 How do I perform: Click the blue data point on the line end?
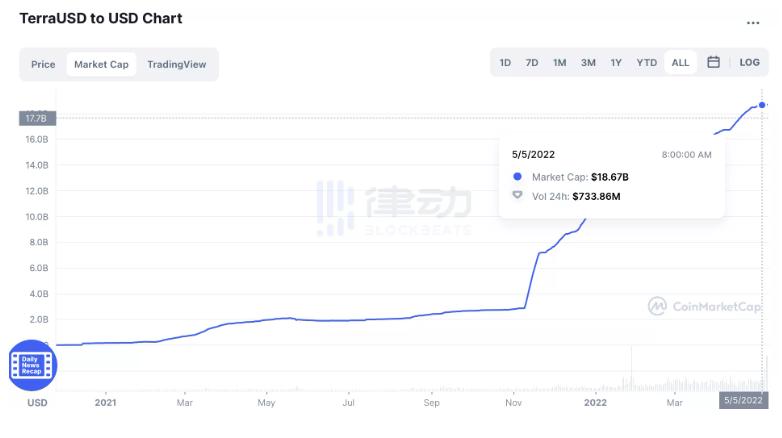pos(762,105)
